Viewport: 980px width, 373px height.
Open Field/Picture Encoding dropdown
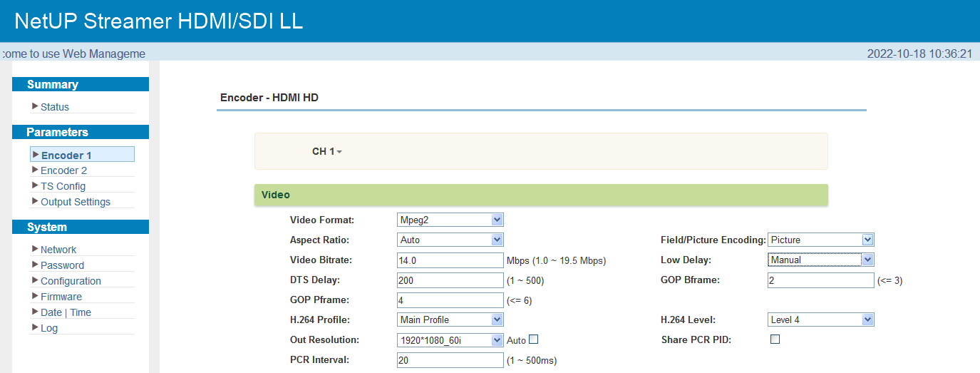tap(821, 240)
